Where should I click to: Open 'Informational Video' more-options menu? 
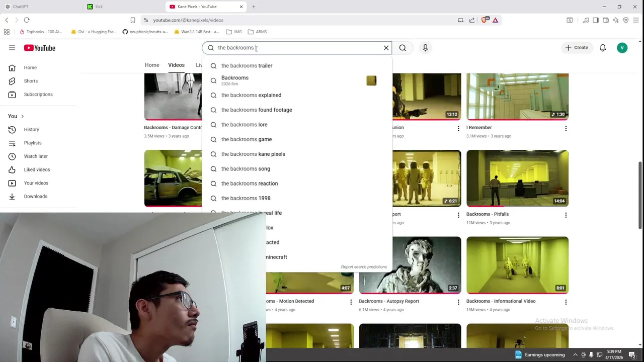[566, 302]
